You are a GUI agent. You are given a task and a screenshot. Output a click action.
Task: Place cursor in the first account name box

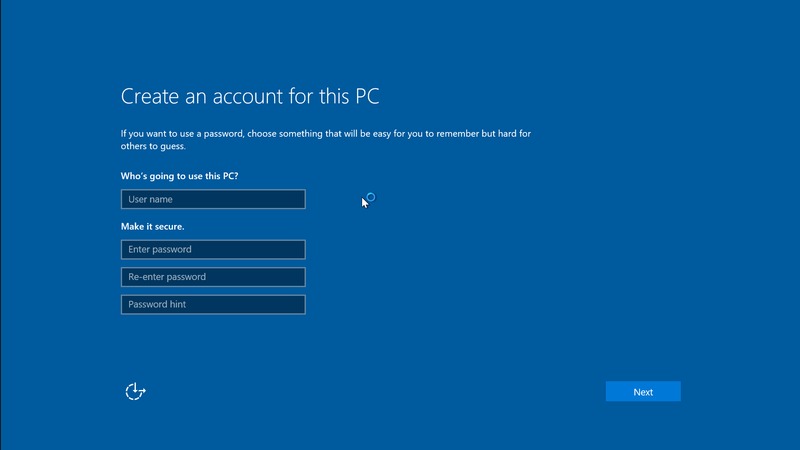click(213, 199)
